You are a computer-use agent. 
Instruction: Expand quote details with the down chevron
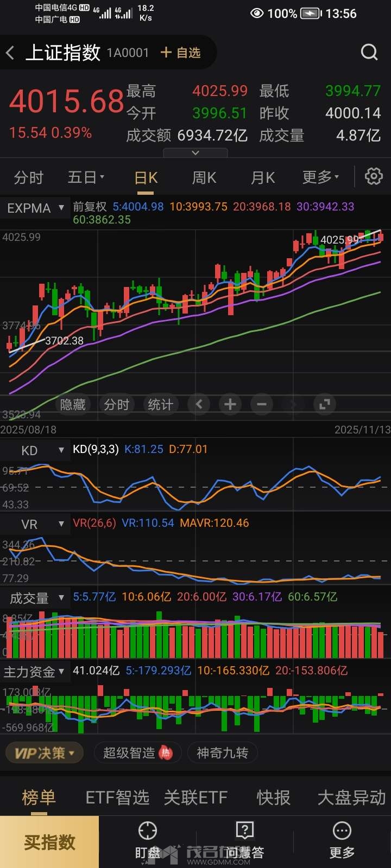pyautogui.click(x=195, y=154)
